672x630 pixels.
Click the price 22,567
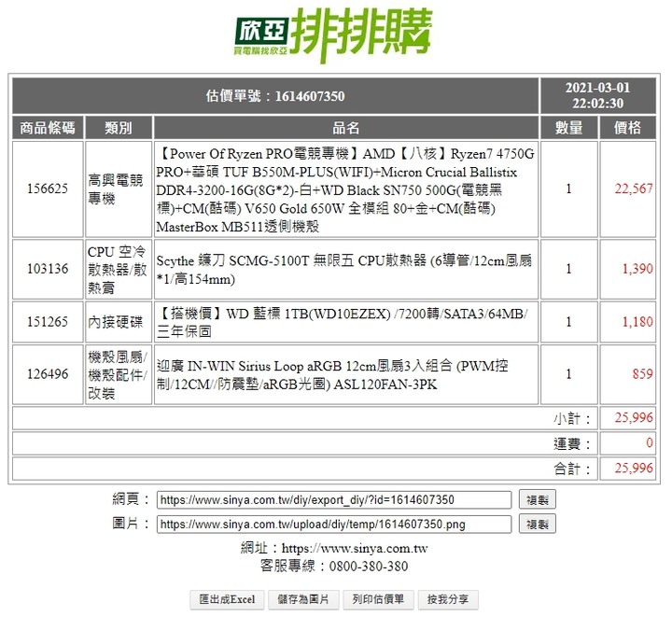pos(634,189)
